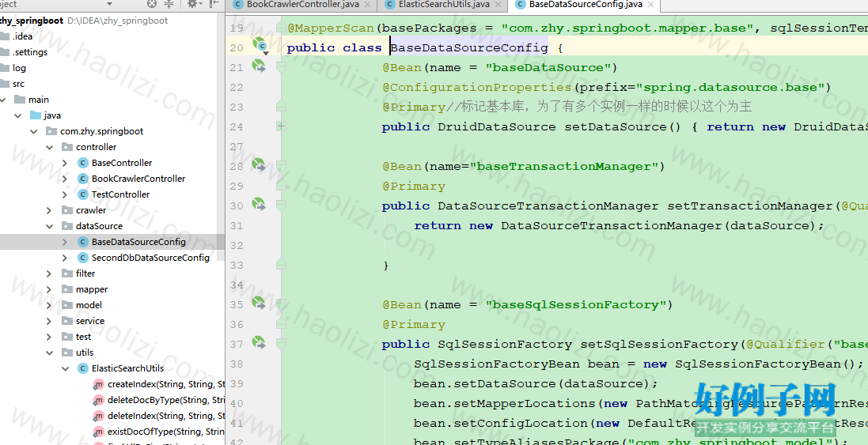Select BookCrawlerController in project tree
Screen dimensions: 868x445
pyautogui.click(x=138, y=179)
